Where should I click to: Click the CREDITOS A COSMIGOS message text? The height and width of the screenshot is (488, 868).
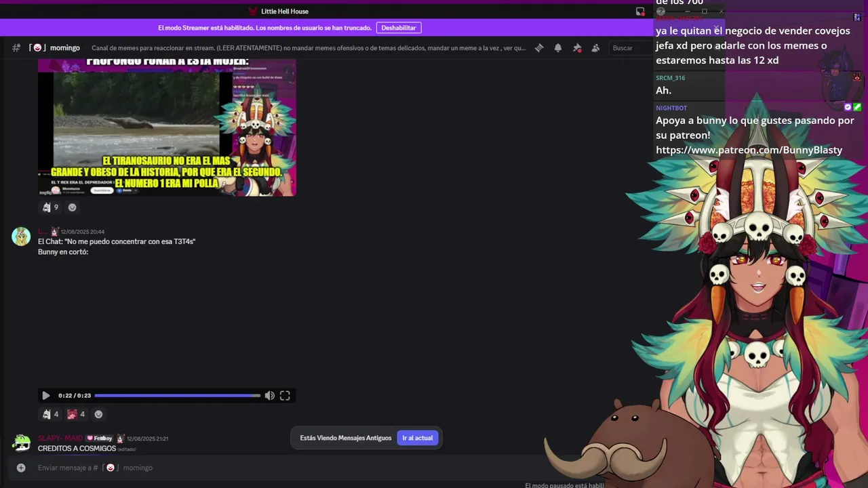[77, 449]
